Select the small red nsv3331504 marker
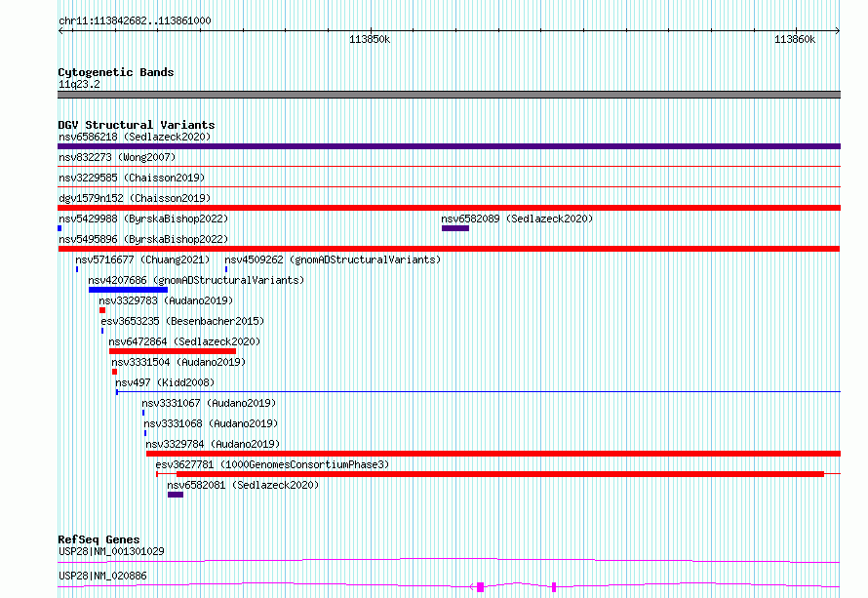The height and width of the screenshot is (598, 868). pyautogui.click(x=114, y=372)
